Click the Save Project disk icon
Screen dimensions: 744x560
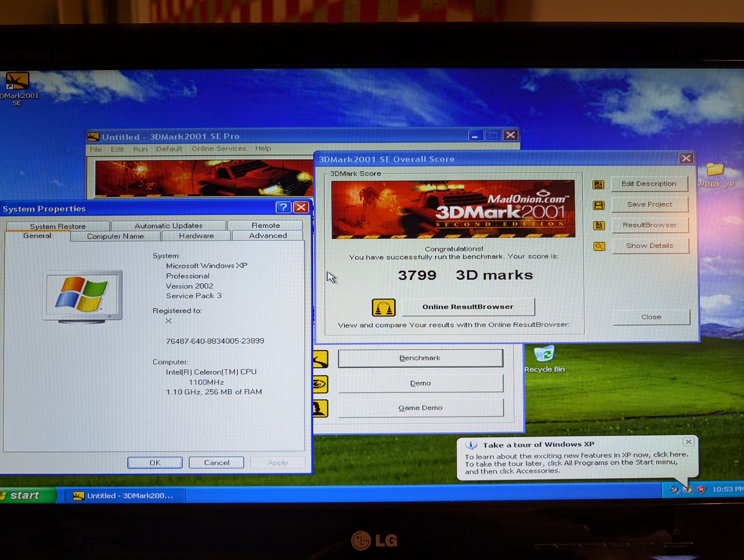pos(598,205)
